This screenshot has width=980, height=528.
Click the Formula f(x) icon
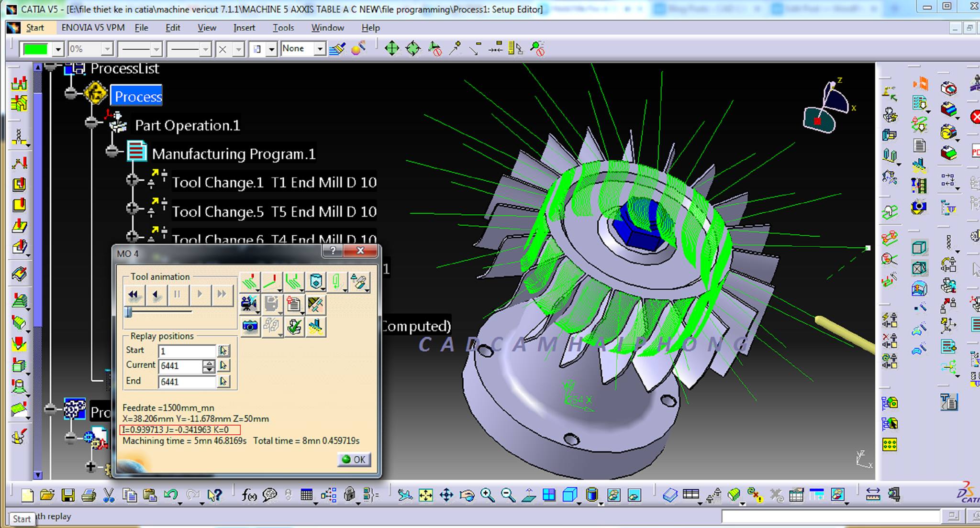(249, 495)
